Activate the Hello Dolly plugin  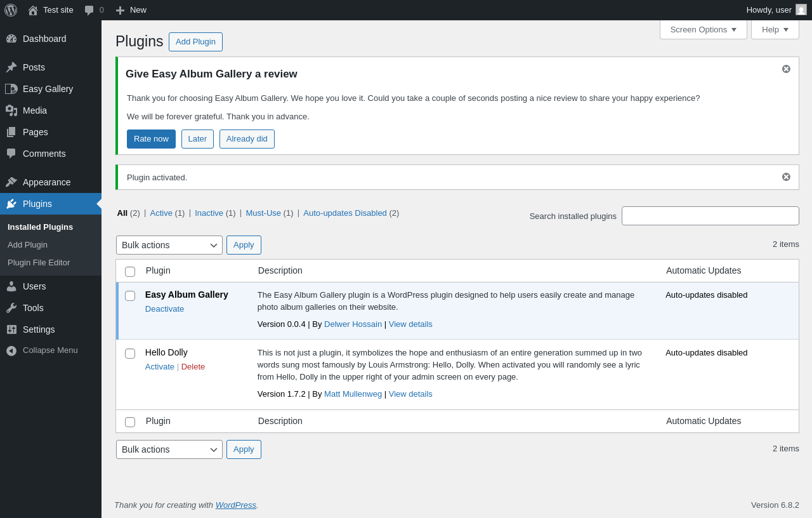160,366
